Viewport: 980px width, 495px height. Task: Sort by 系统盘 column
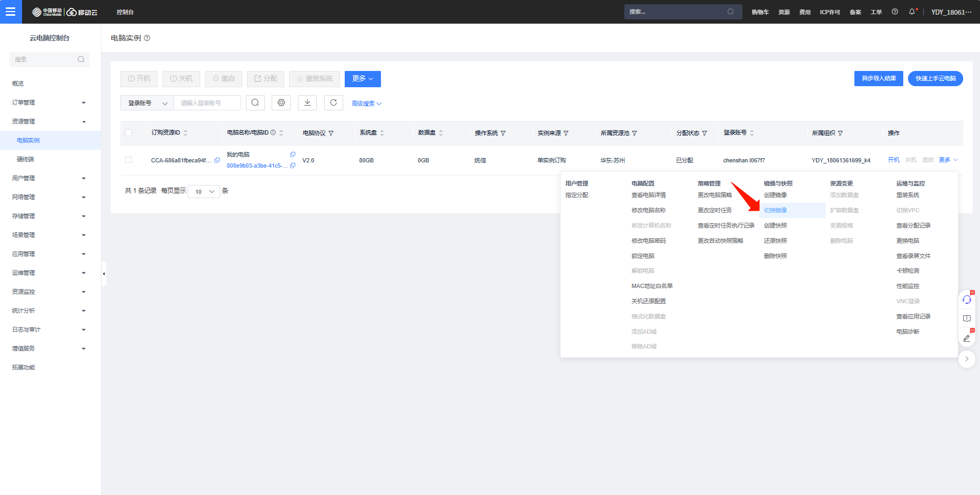coord(382,133)
